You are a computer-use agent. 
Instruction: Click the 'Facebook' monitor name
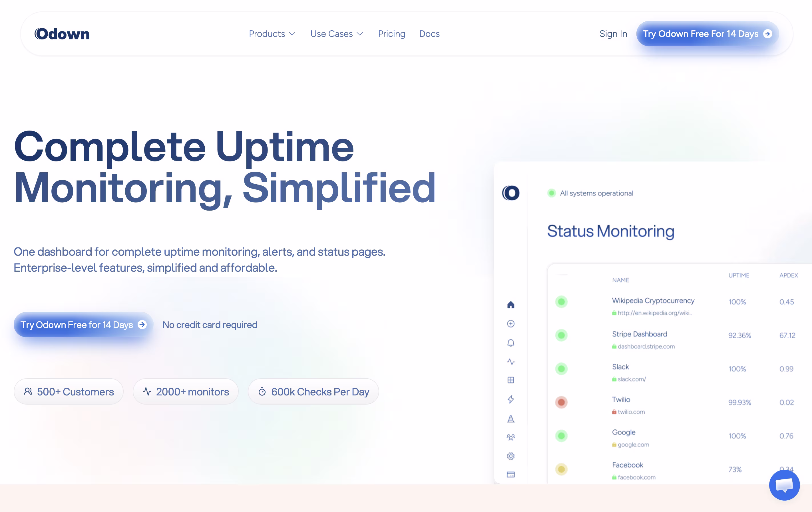point(628,465)
